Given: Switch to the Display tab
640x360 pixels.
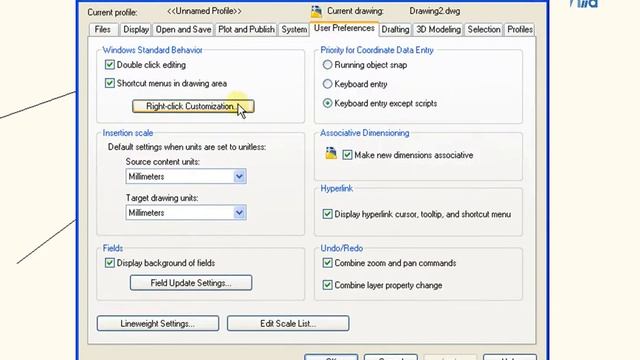Looking at the screenshot, I should (x=136, y=29).
